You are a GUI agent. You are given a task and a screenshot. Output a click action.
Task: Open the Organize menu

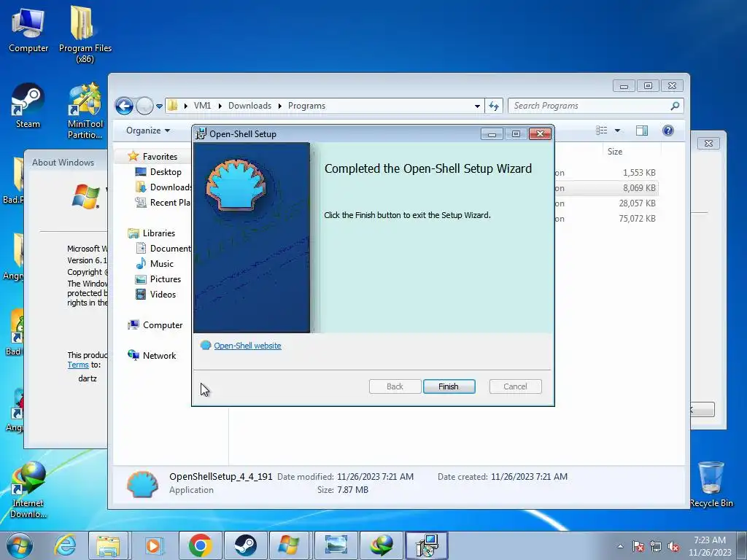click(147, 131)
